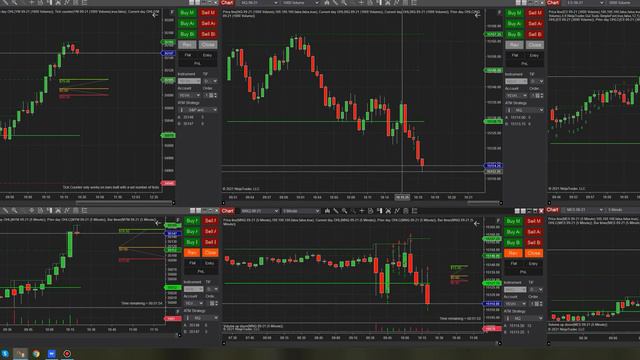
Task: Open 1000 Volume interval selector, top-center chart
Action: [300, 3]
